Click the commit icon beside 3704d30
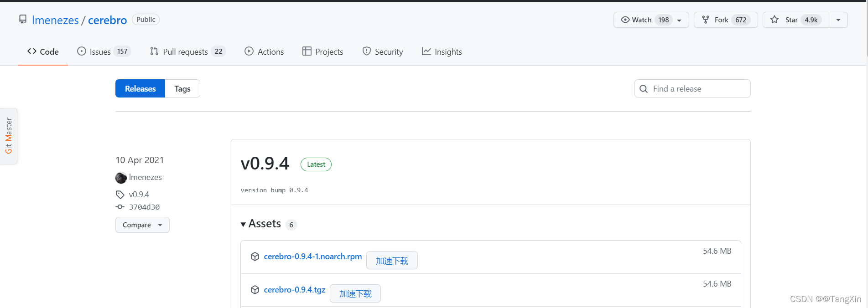Viewport: 868px width, 308px height. pyautogui.click(x=120, y=207)
